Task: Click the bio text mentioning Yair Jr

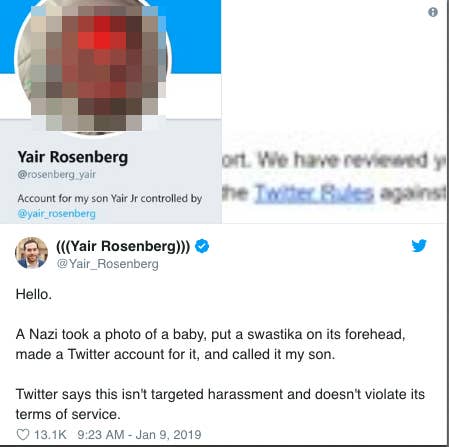Action: [110, 199]
